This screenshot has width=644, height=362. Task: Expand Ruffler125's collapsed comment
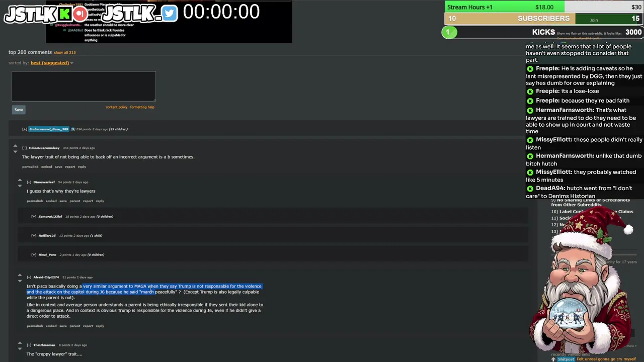tap(34, 236)
